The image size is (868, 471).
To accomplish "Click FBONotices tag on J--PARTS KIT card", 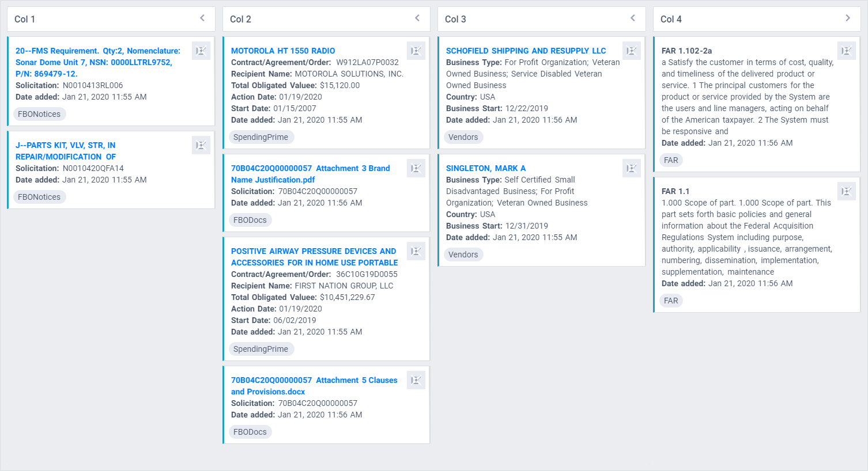I will coord(39,197).
